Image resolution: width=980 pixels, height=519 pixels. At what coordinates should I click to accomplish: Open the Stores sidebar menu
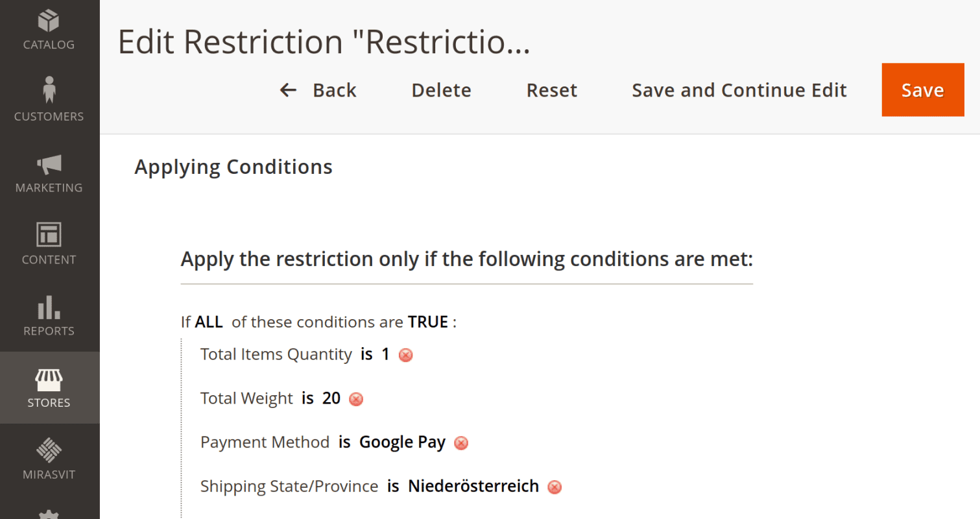point(49,387)
